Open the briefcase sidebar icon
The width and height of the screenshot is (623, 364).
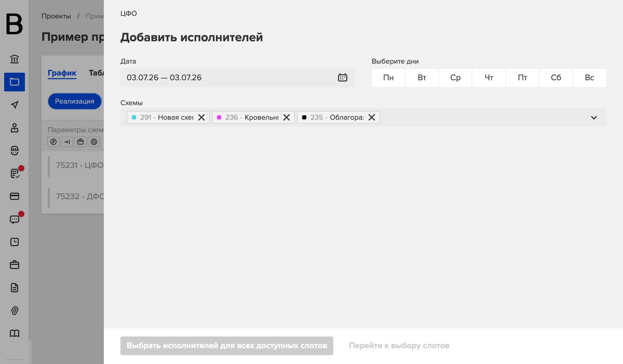(15, 265)
